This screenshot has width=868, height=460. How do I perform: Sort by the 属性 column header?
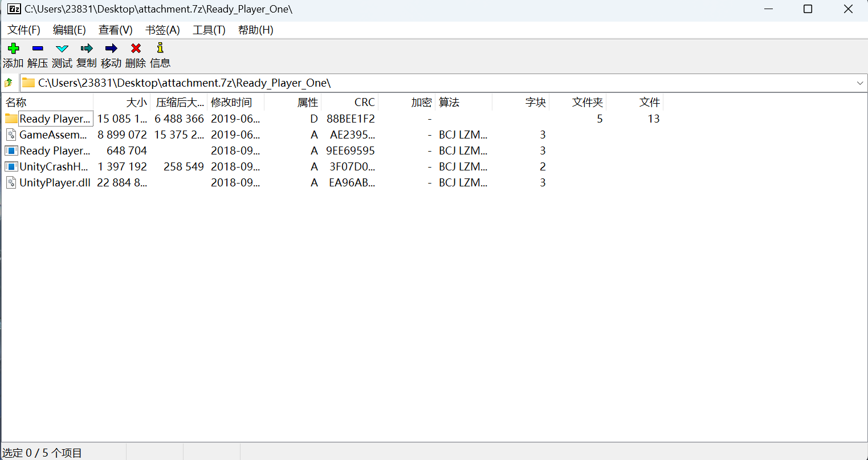click(292, 103)
